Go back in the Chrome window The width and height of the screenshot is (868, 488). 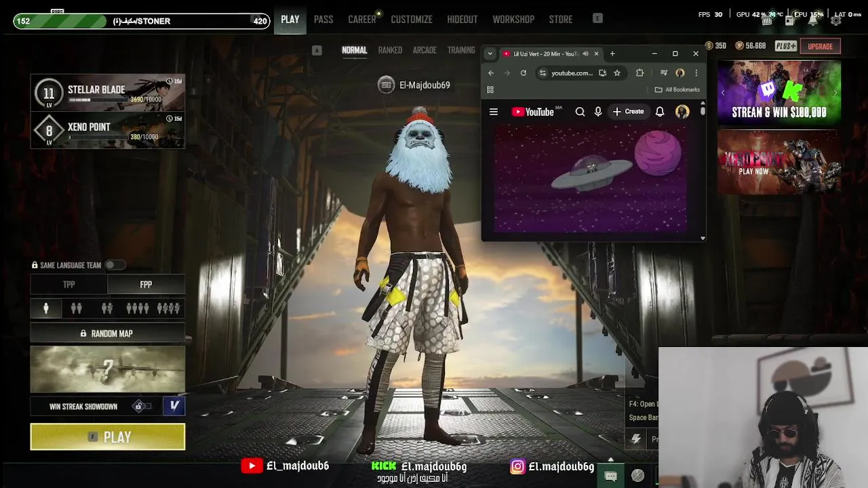click(x=491, y=73)
